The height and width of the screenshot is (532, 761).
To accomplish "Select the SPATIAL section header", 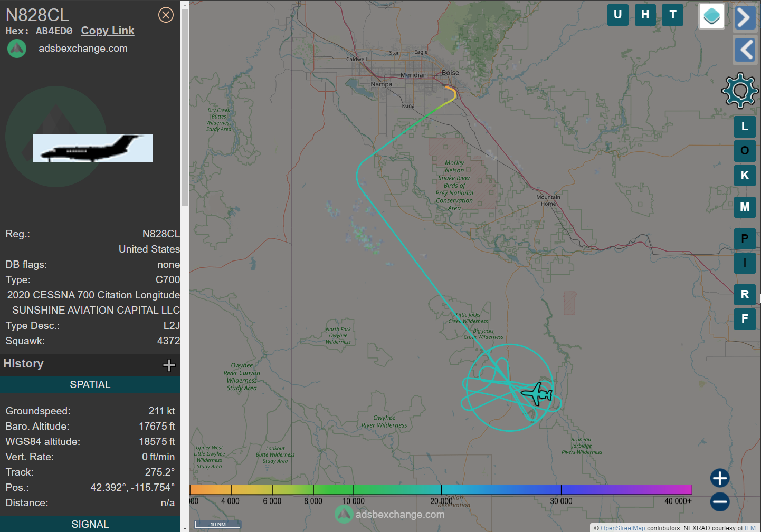I will pyautogui.click(x=90, y=384).
